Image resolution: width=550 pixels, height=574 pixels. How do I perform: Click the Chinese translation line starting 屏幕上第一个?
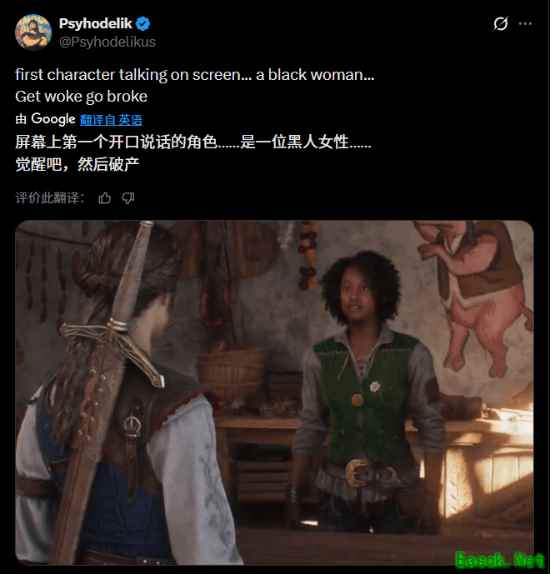pos(193,142)
